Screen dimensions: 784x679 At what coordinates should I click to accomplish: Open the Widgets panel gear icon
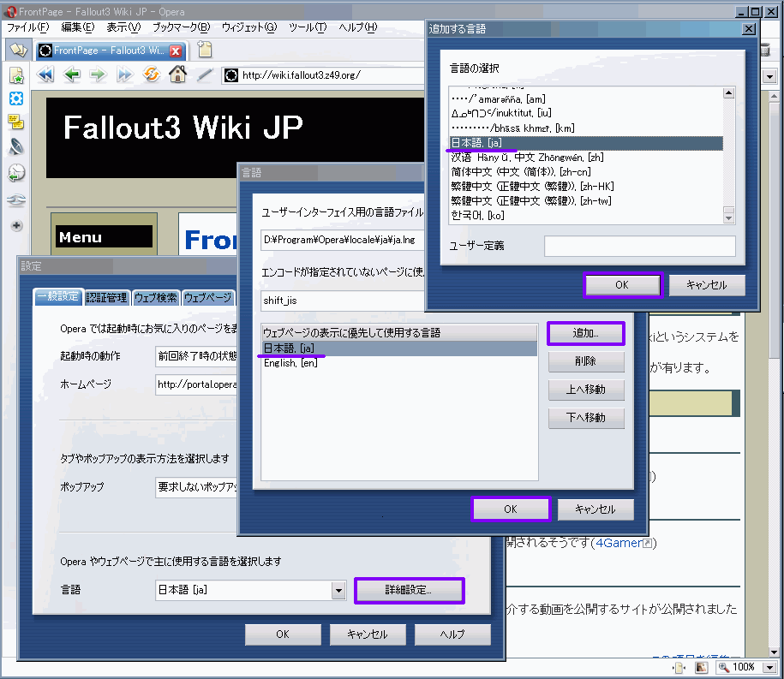(16, 99)
